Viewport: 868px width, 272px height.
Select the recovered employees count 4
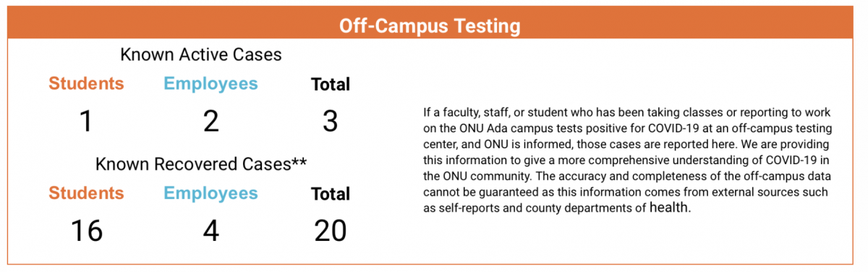[210, 231]
